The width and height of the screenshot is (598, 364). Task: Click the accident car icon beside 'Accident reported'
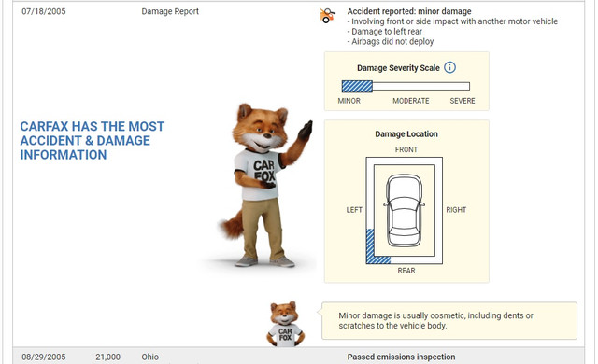click(x=327, y=16)
